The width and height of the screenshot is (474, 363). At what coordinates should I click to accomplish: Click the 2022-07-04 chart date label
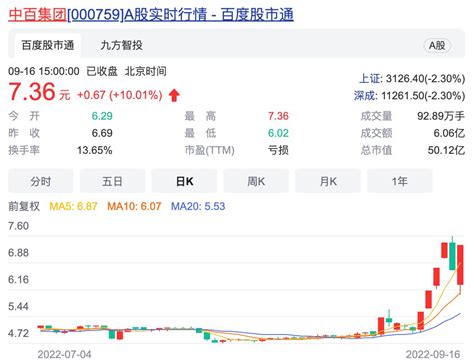pos(64,354)
